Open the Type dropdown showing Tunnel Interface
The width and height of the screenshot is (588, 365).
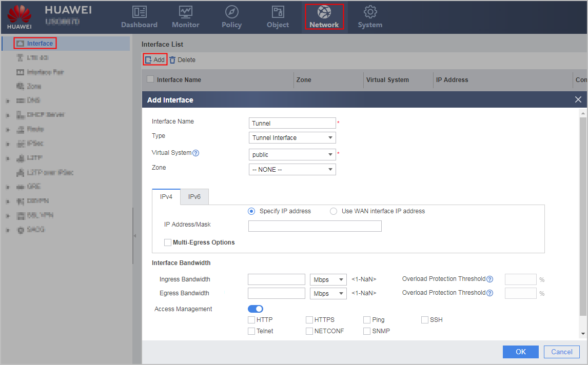coord(292,138)
